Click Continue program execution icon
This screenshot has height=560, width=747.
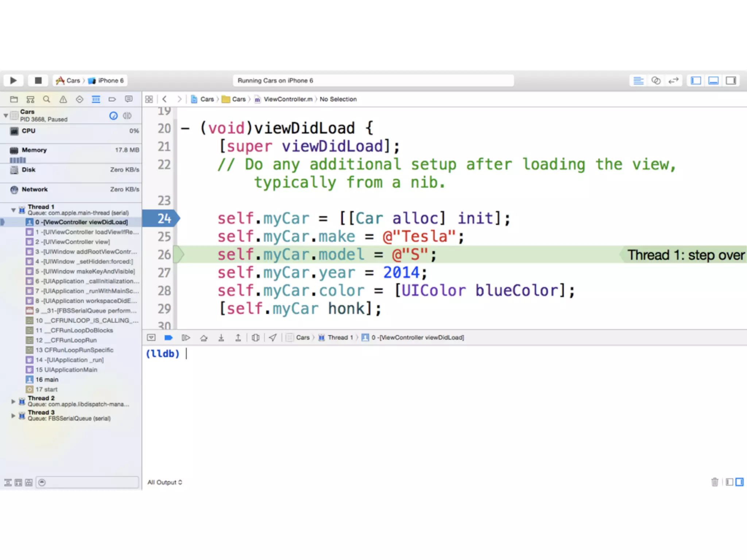(x=186, y=338)
